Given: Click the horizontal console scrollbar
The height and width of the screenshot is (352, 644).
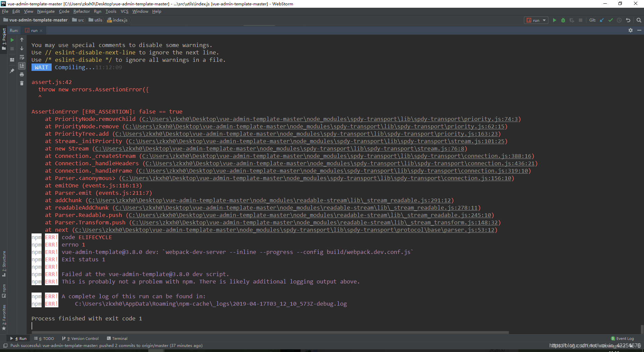Looking at the screenshot, I should tap(270, 333).
